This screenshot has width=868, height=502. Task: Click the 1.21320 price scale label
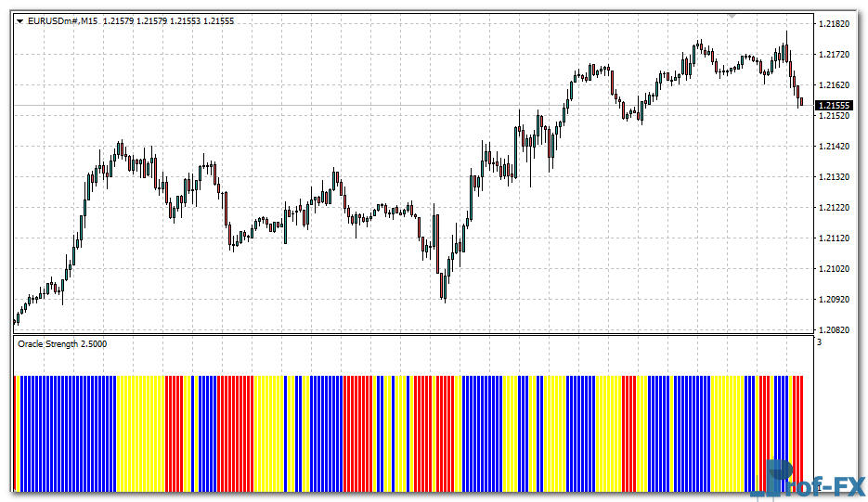click(x=835, y=177)
